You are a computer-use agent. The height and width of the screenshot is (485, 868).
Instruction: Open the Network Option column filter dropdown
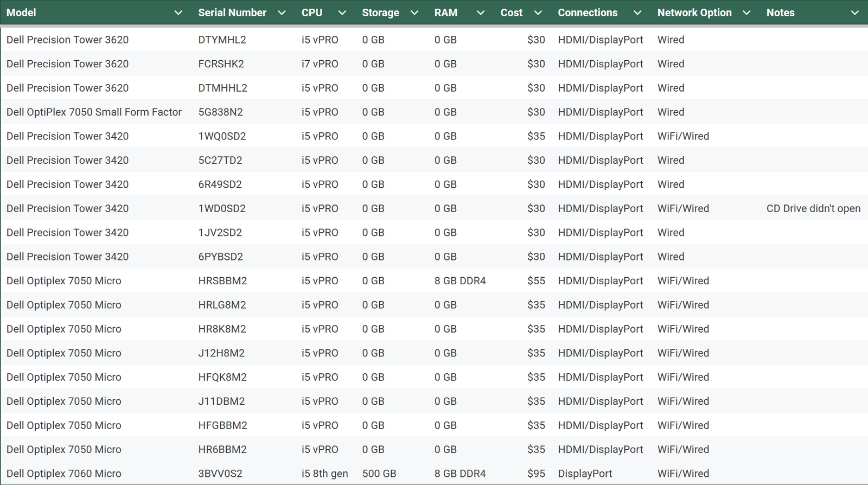(x=746, y=13)
